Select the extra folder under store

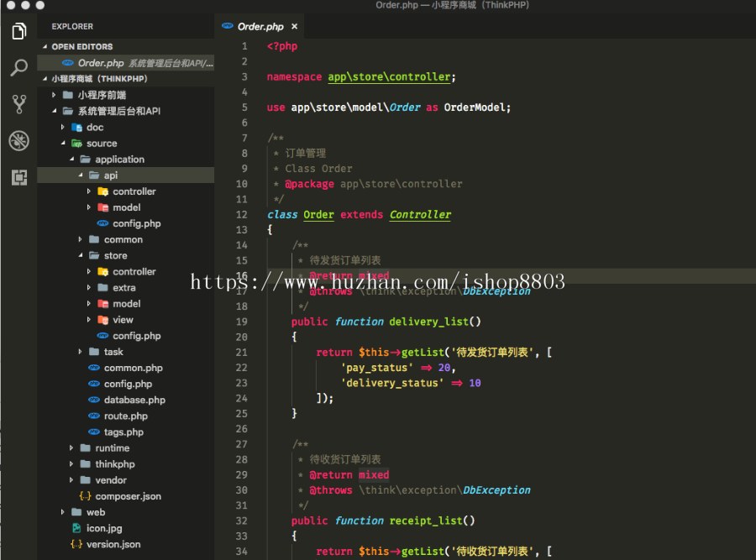click(x=125, y=288)
